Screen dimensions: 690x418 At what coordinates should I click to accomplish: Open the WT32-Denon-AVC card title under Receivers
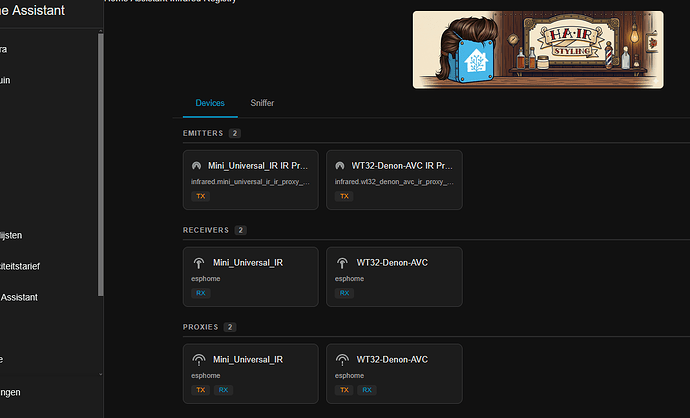[392, 263]
